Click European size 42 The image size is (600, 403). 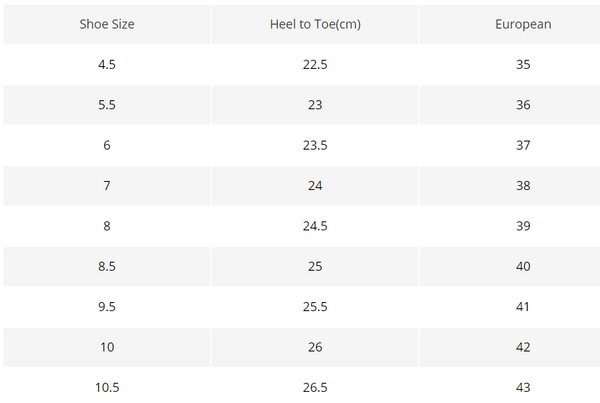click(x=523, y=347)
